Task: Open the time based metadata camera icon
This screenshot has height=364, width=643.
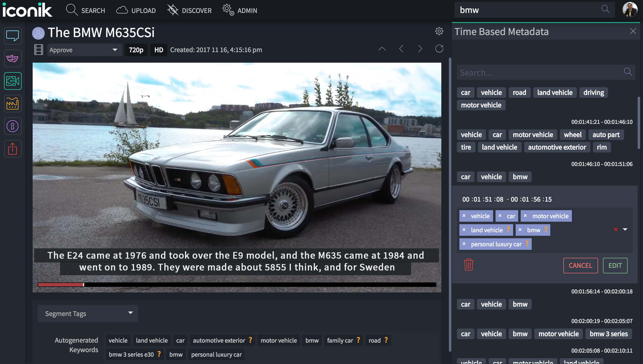Action: coord(13,81)
